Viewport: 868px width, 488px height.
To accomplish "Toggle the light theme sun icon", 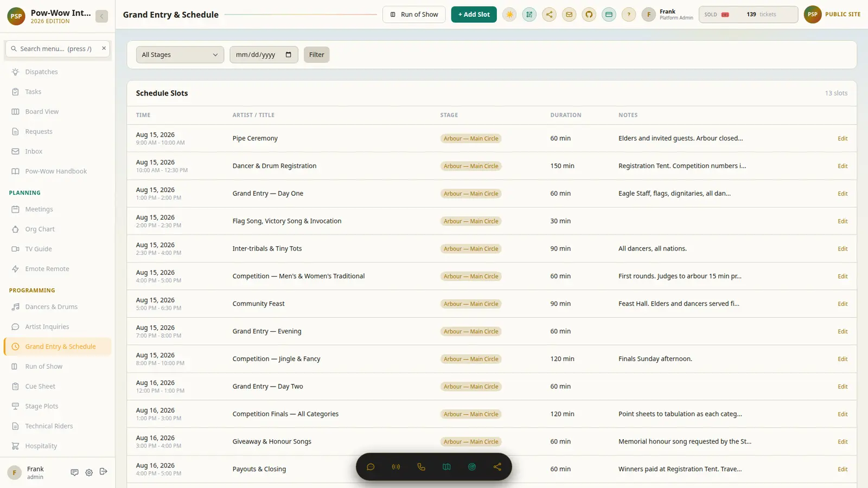I will (509, 15).
